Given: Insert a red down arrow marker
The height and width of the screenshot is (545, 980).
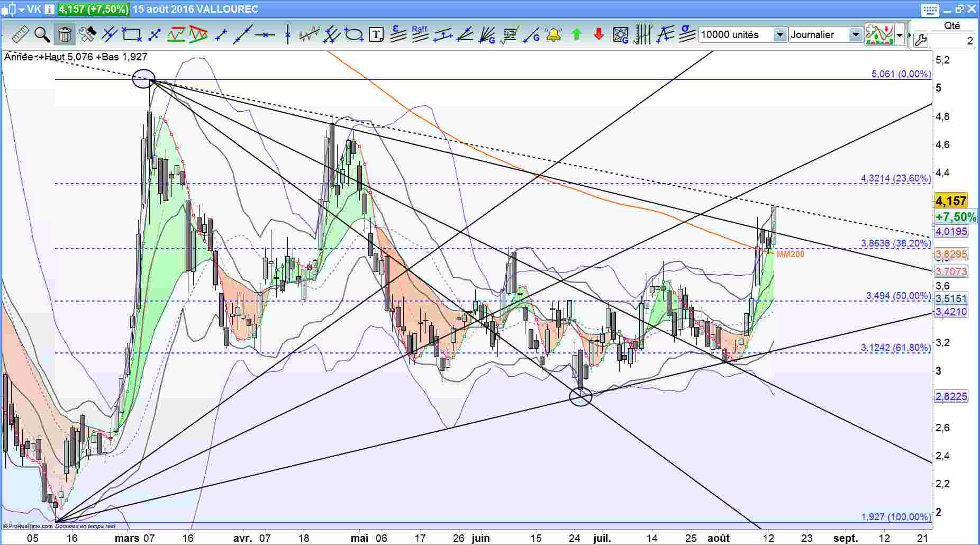Looking at the screenshot, I should [598, 35].
